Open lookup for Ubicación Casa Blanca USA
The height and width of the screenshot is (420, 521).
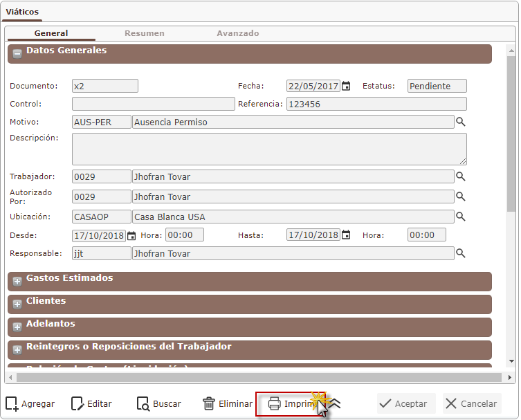[x=460, y=217]
